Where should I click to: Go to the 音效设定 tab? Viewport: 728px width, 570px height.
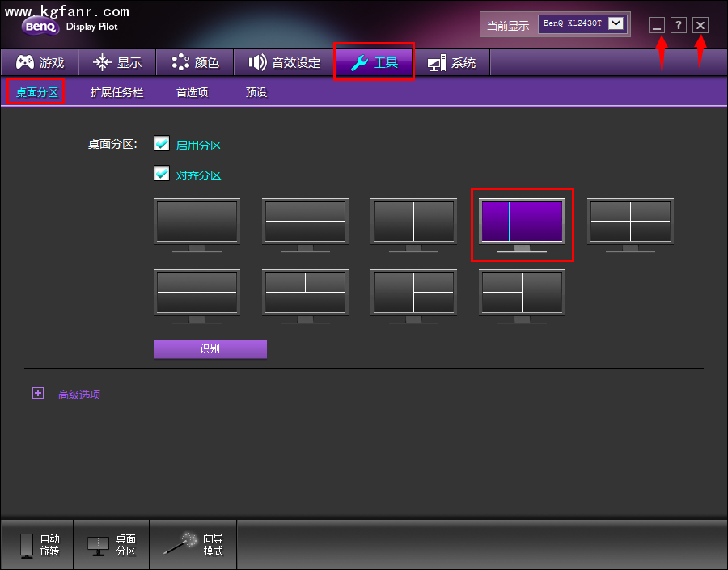coord(284,62)
